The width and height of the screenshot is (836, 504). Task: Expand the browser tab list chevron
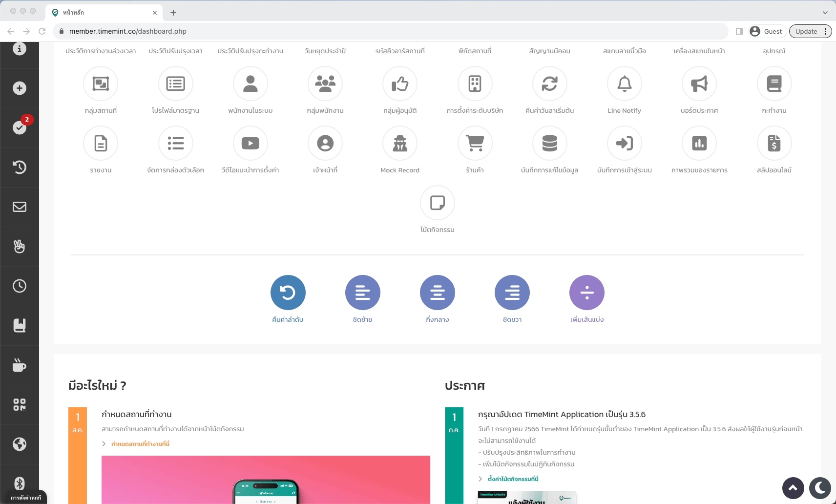tap(825, 13)
